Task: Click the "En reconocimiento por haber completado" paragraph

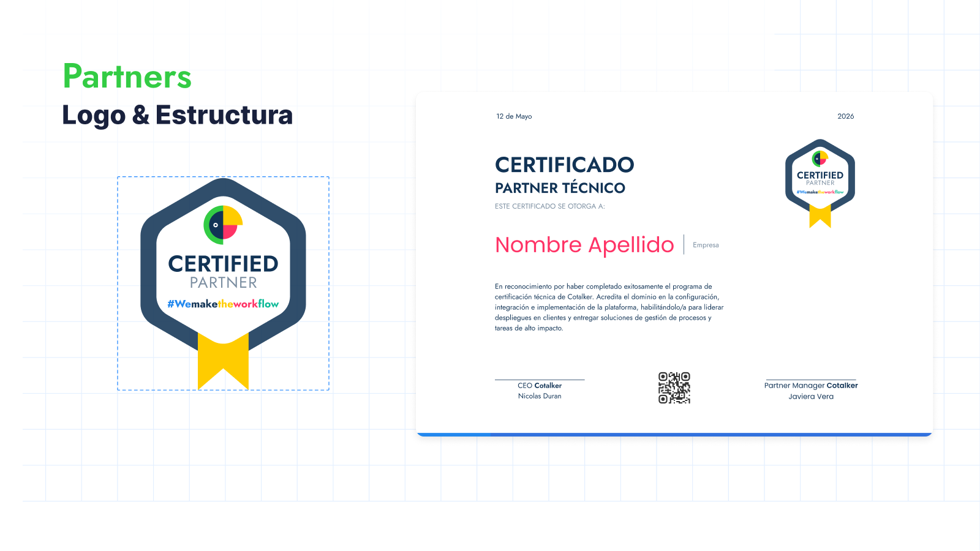Action: coord(609,307)
